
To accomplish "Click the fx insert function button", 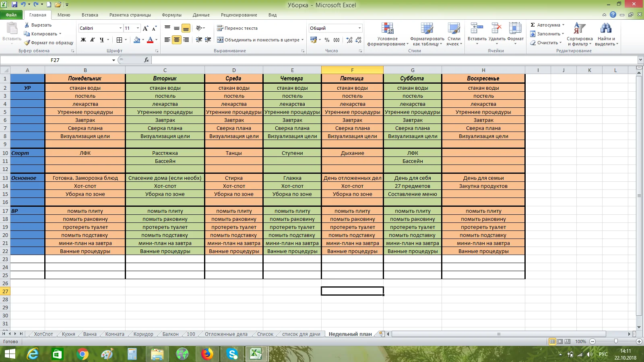I will coord(147,60).
